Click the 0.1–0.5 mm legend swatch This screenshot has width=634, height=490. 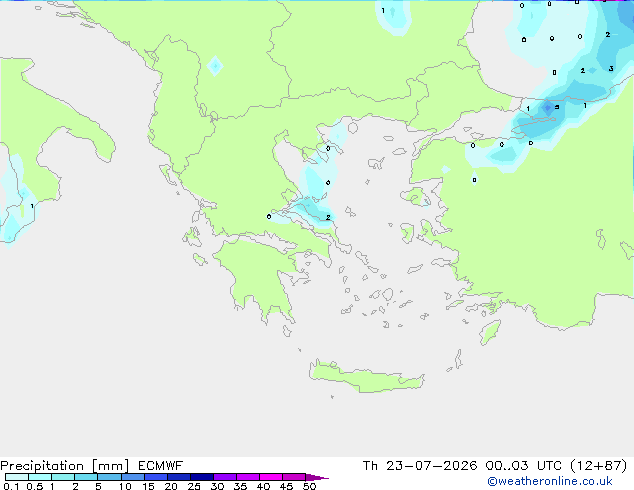tap(17, 477)
